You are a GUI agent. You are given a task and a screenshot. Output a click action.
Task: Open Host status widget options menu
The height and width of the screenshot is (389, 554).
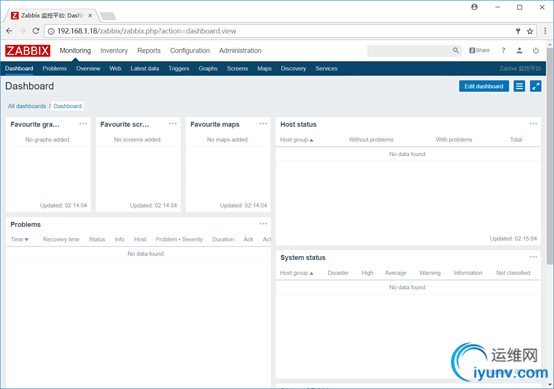[533, 124]
